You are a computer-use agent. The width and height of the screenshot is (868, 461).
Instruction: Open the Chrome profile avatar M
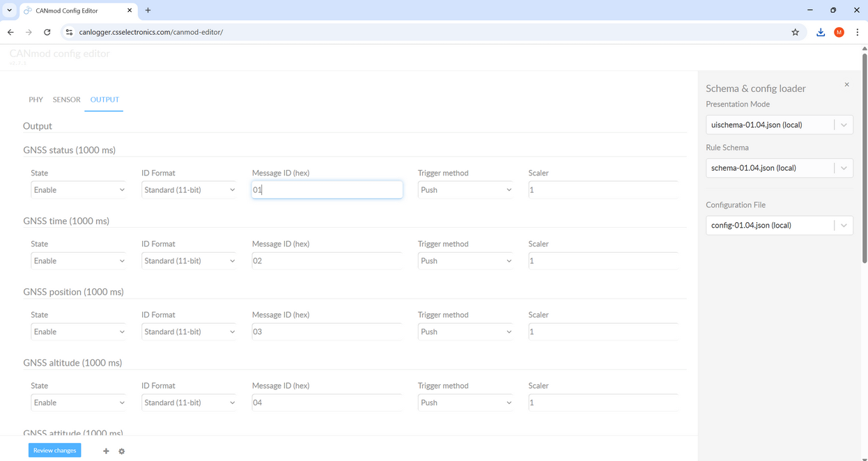[839, 32]
